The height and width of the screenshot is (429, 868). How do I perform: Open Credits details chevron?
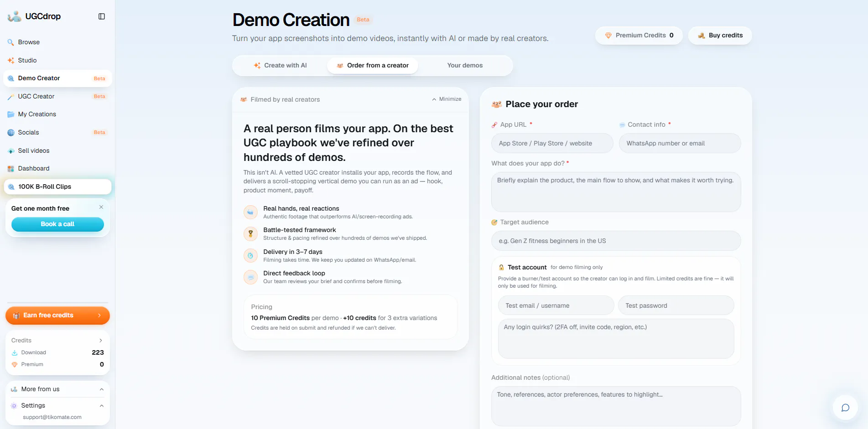point(101,341)
